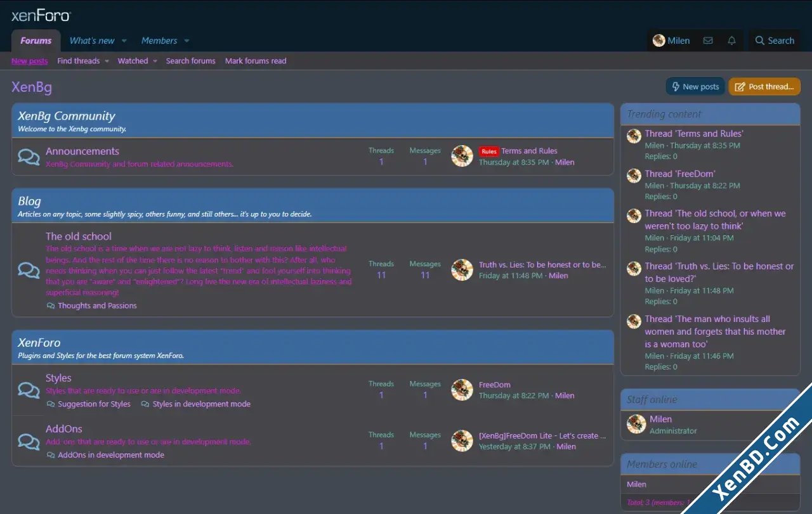Click the New posts button

[695, 87]
